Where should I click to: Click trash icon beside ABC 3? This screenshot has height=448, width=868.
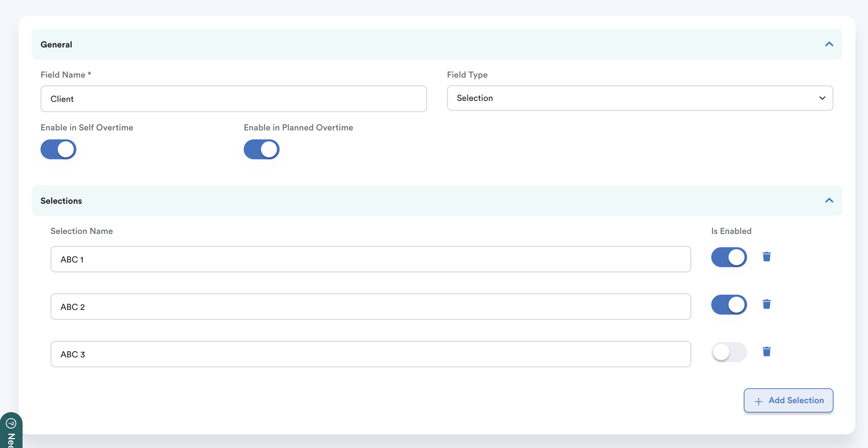pos(767,352)
